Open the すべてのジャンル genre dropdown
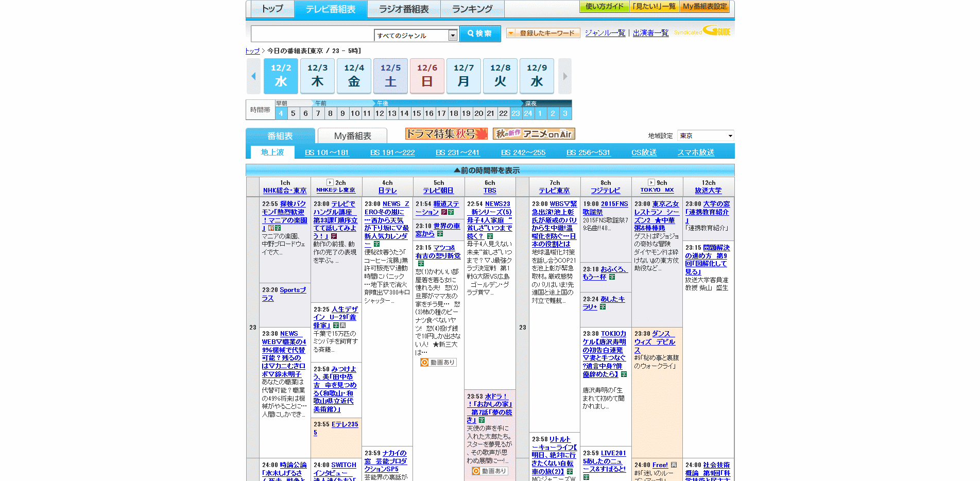Screen dimensions: 980x481 tap(416, 36)
